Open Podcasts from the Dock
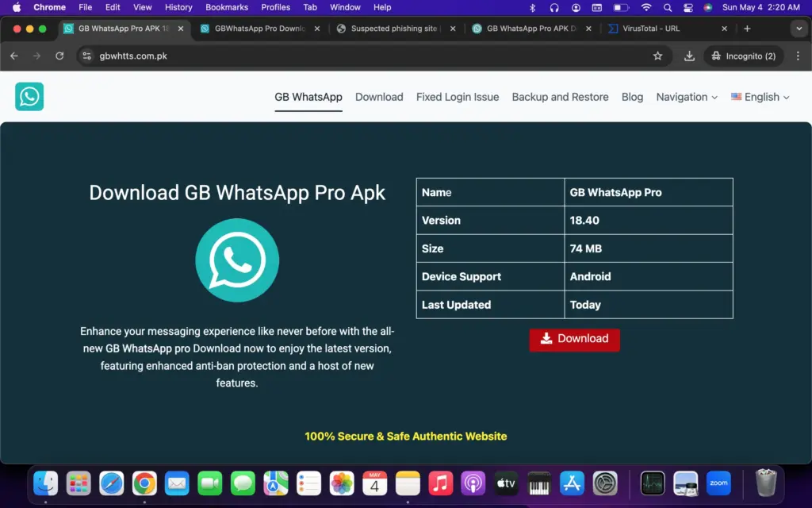Screen dimensions: 812x508 pyautogui.click(x=473, y=483)
